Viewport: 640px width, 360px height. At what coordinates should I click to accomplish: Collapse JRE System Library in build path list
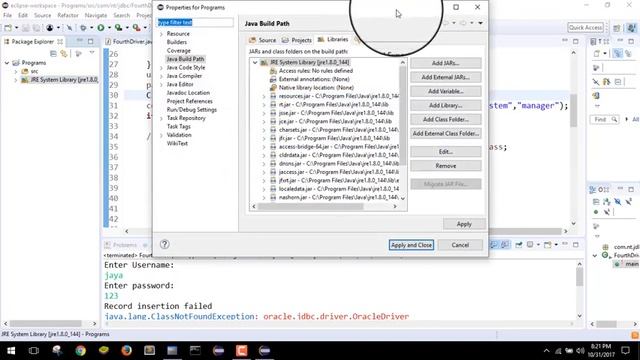(255, 62)
